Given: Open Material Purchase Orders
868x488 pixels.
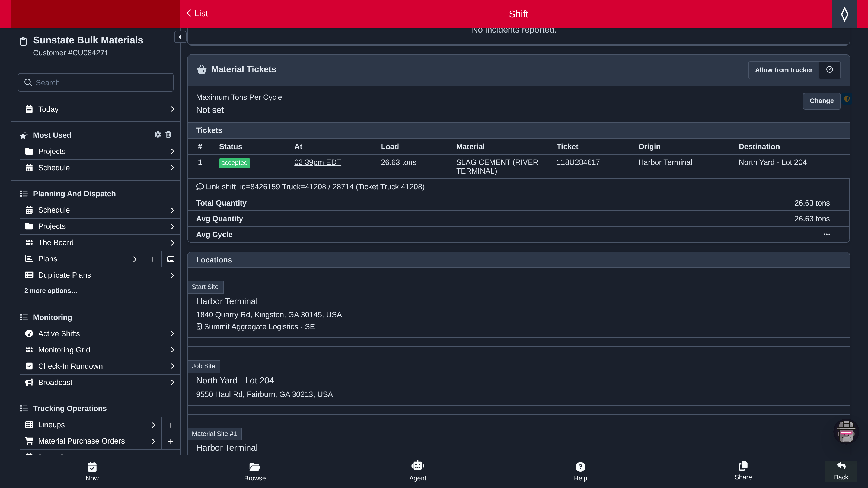Looking at the screenshot, I should click(90, 441).
